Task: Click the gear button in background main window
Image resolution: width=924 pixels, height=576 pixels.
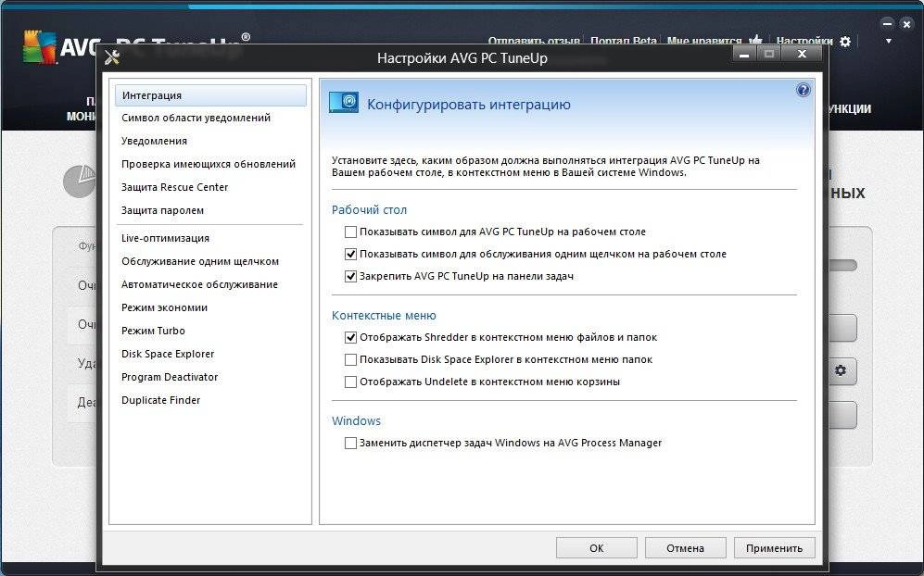Action: pyautogui.click(x=841, y=370)
